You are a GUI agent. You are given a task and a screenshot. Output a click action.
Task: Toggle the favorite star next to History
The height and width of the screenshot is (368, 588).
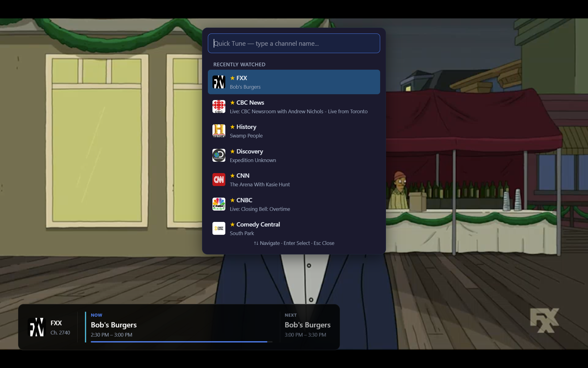tap(232, 127)
